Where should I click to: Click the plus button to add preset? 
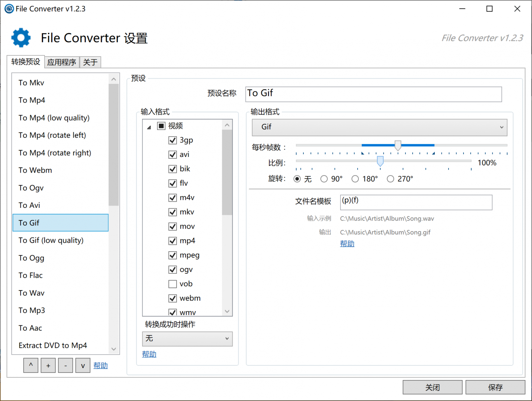[x=48, y=365]
